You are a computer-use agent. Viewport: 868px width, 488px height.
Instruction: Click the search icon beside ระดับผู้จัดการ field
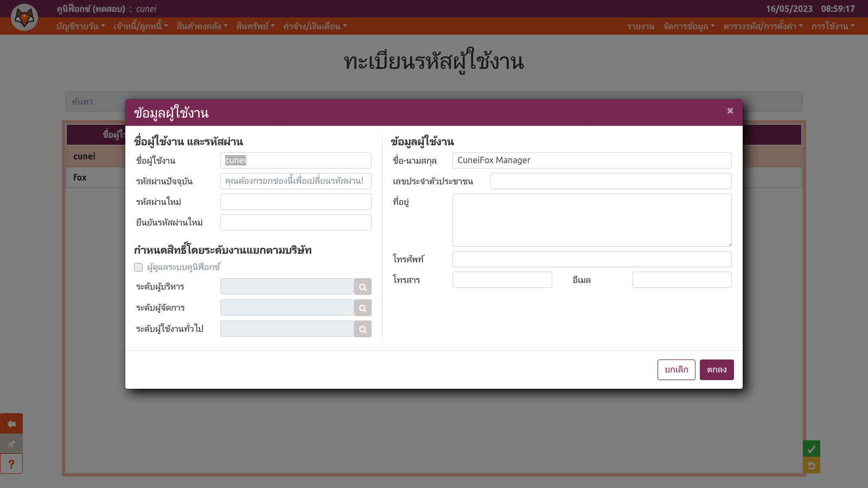pyautogui.click(x=362, y=308)
